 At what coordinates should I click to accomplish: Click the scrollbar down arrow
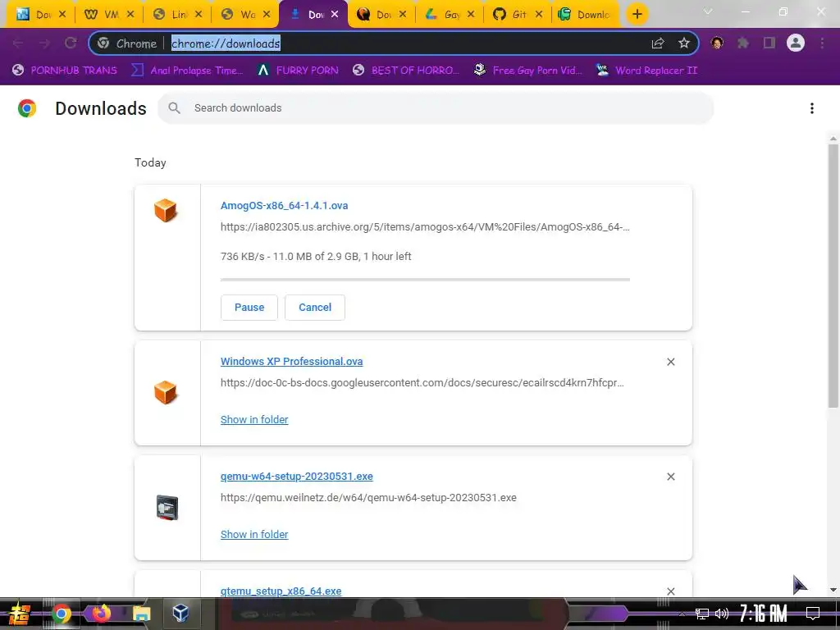833,590
